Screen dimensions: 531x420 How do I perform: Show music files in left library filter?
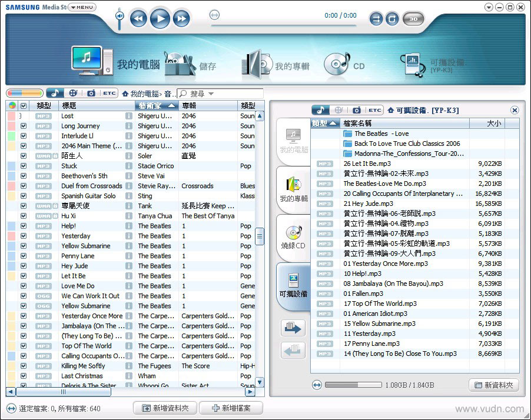point(55,93)
